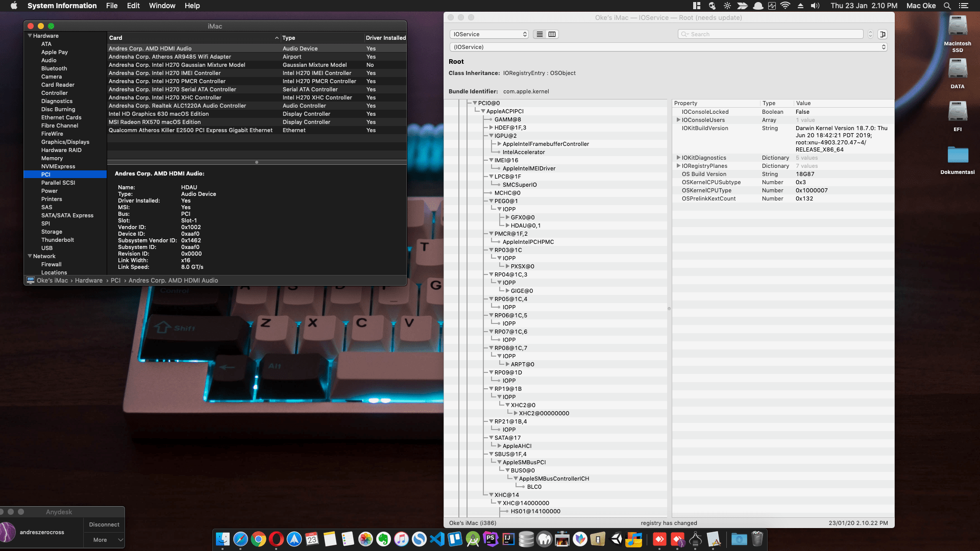Sort by the Driver Installed column
The width and height of the screenshot is (980, 551).
pyautogui.click(x=385, y=38)
